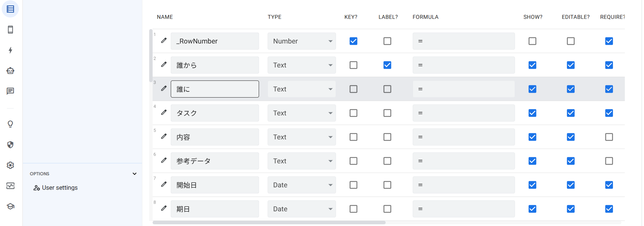Click the TYPE column header

pos(274,17)
